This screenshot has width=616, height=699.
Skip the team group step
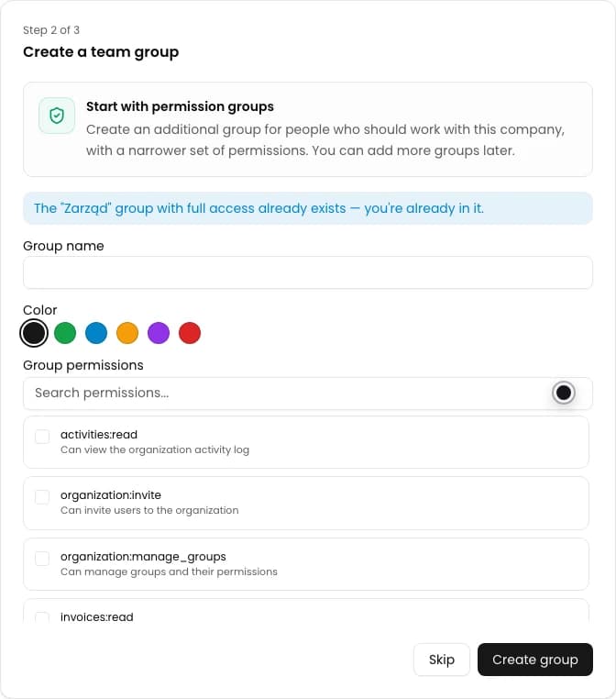point(442,660)
